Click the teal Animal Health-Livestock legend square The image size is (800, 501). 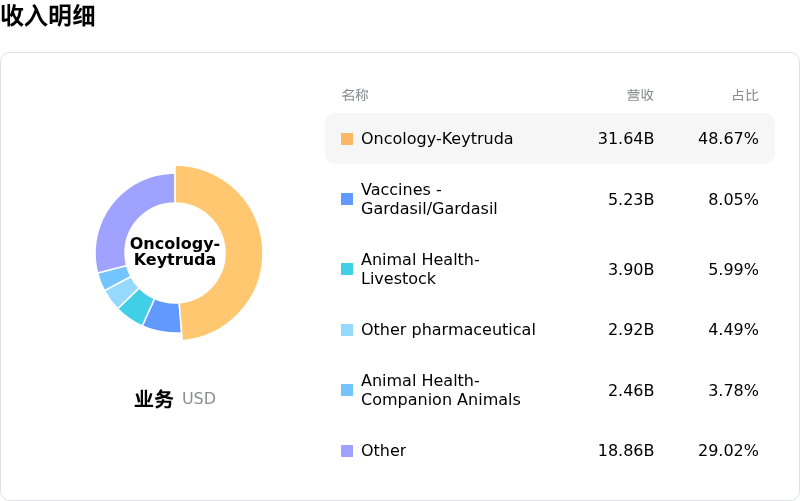[347, 269]
